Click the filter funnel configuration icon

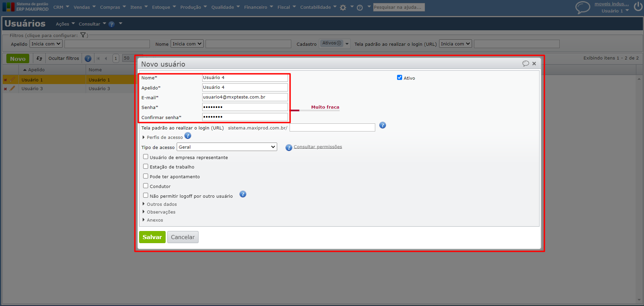83,35
